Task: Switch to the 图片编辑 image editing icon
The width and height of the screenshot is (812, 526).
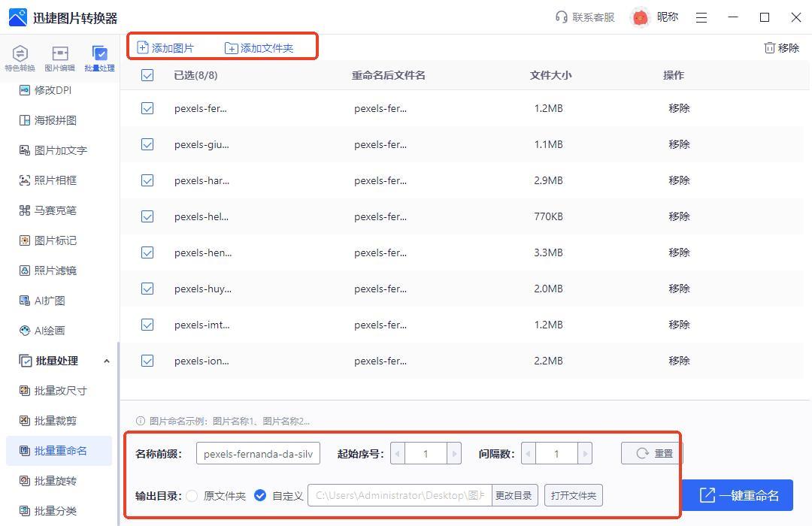Action: (x=59, y=54)
